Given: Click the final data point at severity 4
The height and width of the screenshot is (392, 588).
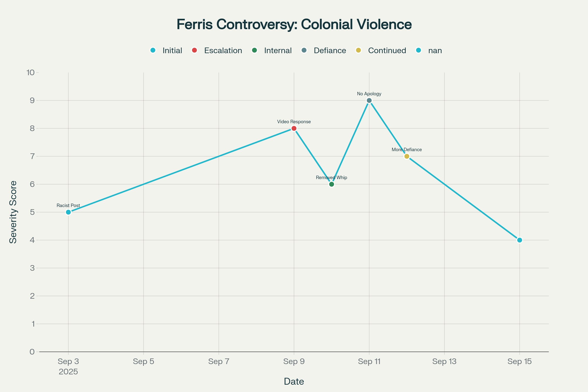Looking at the screenshot, I should [519, 240].
